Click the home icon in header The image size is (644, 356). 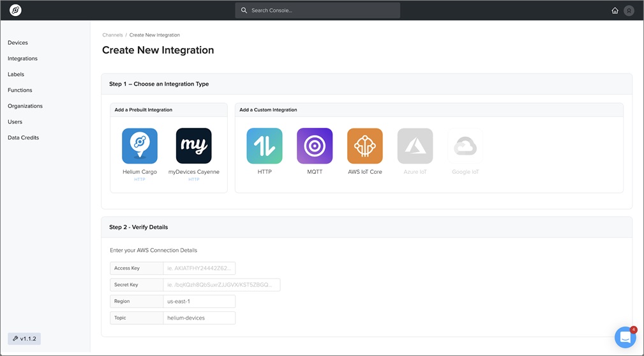coord(615,10)
